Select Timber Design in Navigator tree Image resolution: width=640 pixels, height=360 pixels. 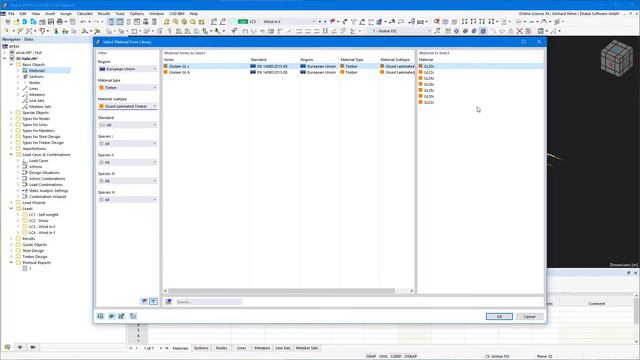click(35, 257)
